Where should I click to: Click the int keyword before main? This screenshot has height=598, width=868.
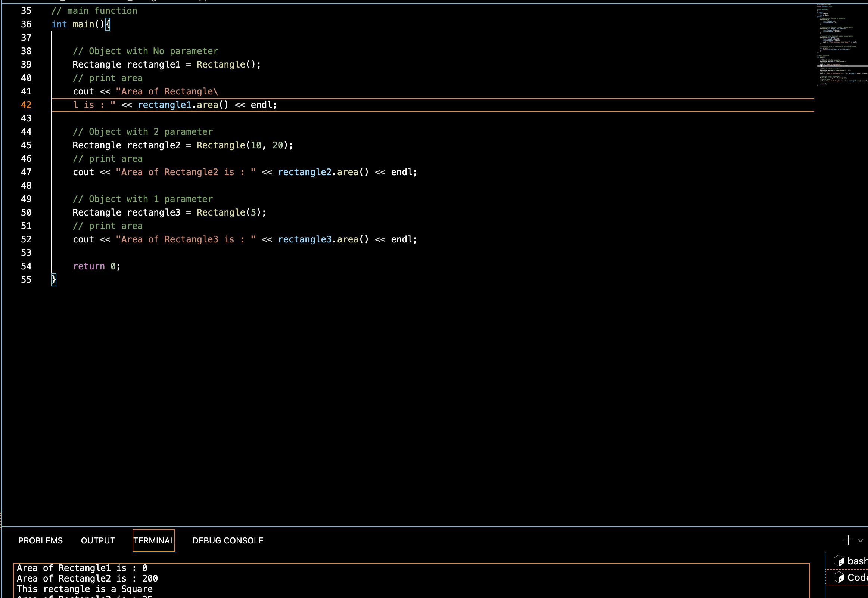(x=59, y=24)
